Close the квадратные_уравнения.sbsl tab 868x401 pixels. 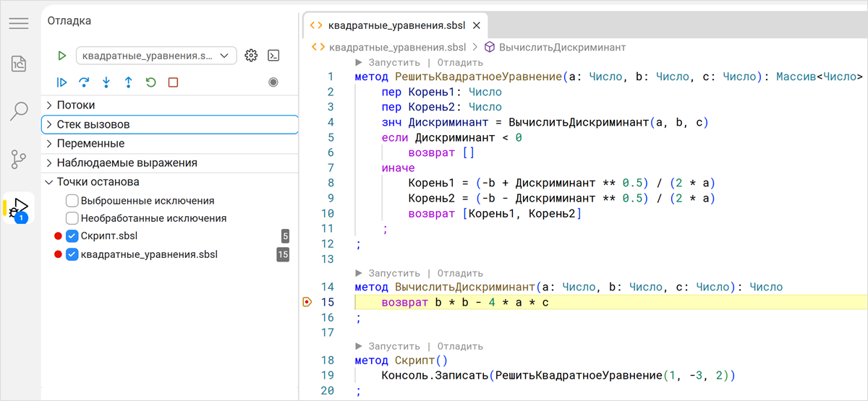476,25
